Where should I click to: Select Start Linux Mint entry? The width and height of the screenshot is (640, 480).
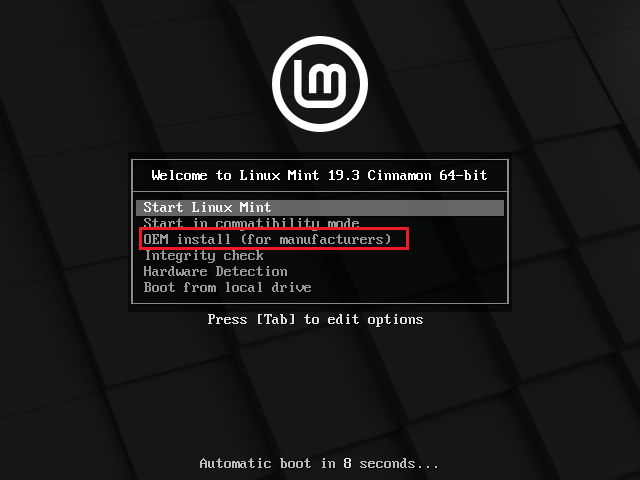tap(320, 207)
